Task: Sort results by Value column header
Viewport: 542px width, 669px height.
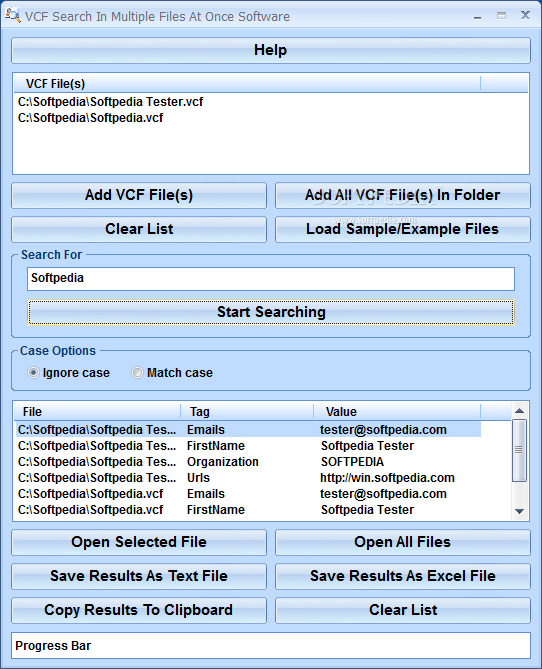Action: tap(397, 412)
